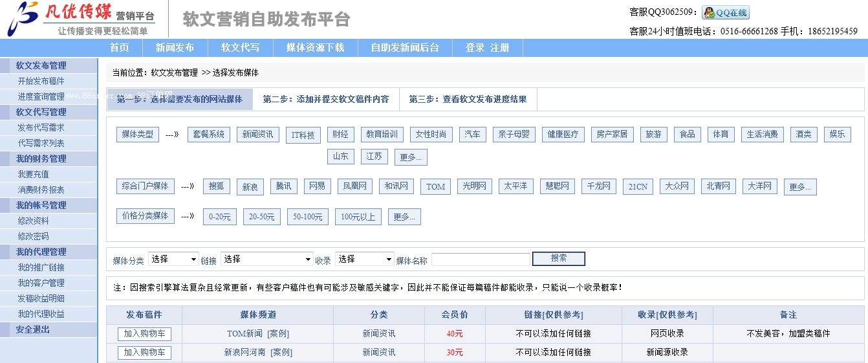Switch to 第二步 添加并提交软文稿件内容 tab

(x=326, y=100)
